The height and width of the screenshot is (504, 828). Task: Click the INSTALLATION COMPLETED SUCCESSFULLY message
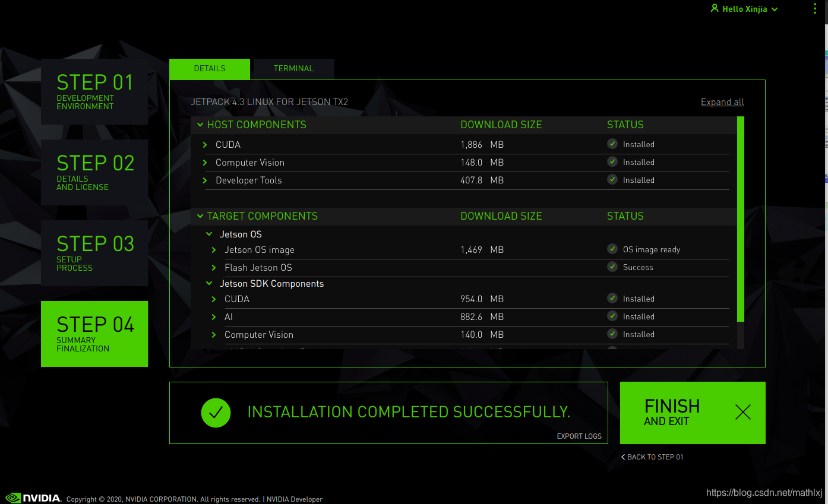[409, 412]
